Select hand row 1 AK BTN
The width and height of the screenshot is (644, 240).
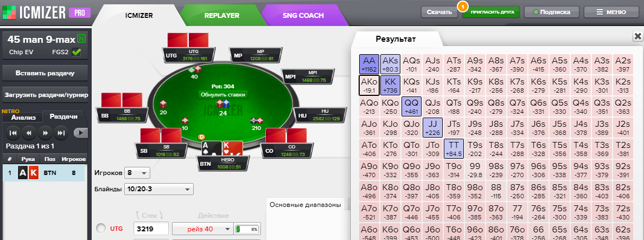coord(43,173)
